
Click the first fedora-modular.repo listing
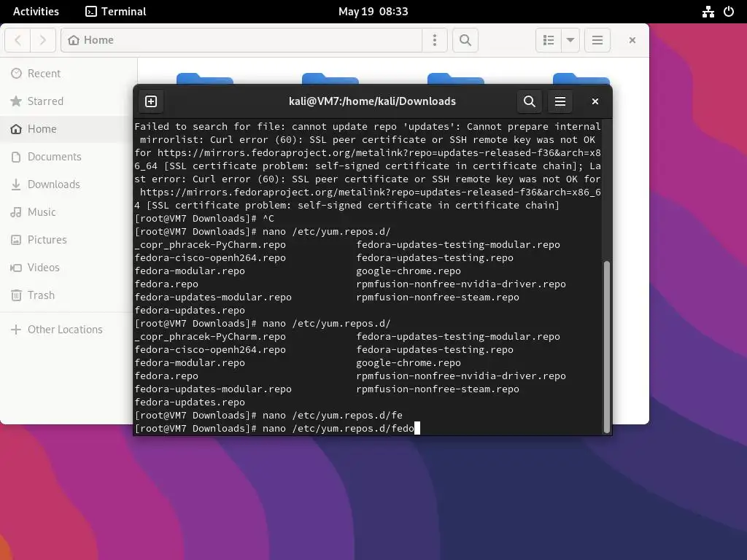[x=190, y=271]
